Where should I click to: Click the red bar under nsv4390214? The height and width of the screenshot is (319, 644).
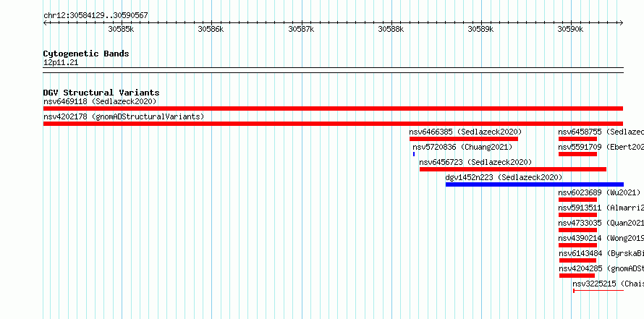(x=577, y=245)
